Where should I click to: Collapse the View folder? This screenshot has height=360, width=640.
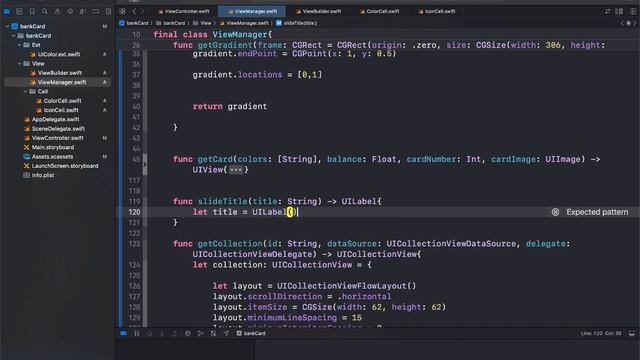pyautogui.click(x=19, y=64)
